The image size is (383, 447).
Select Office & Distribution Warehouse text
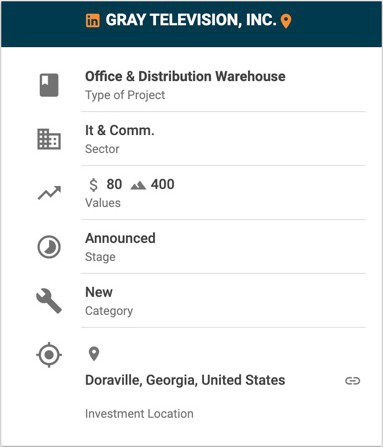point(185,76)
